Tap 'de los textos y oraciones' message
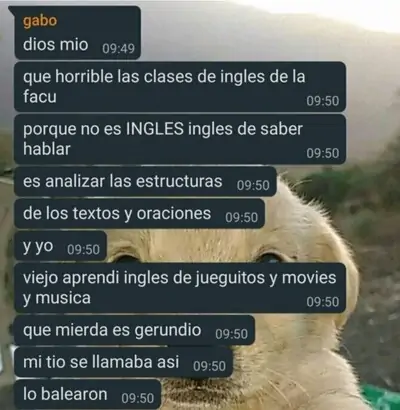This screenshot has width=400, height=410. (139, 214)
